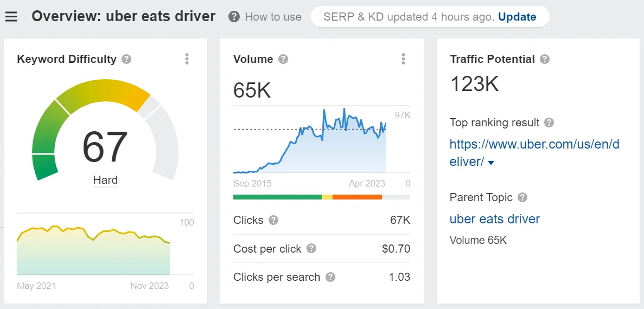644x309 pixels.
Task: Click the Nov 2023 chart axis label
Action: pos(150,286)
